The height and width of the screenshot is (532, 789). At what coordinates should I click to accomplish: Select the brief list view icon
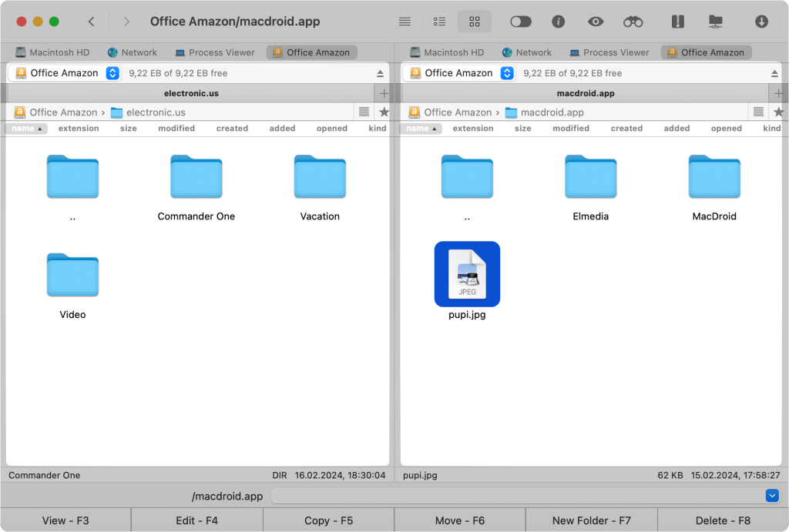439,22
